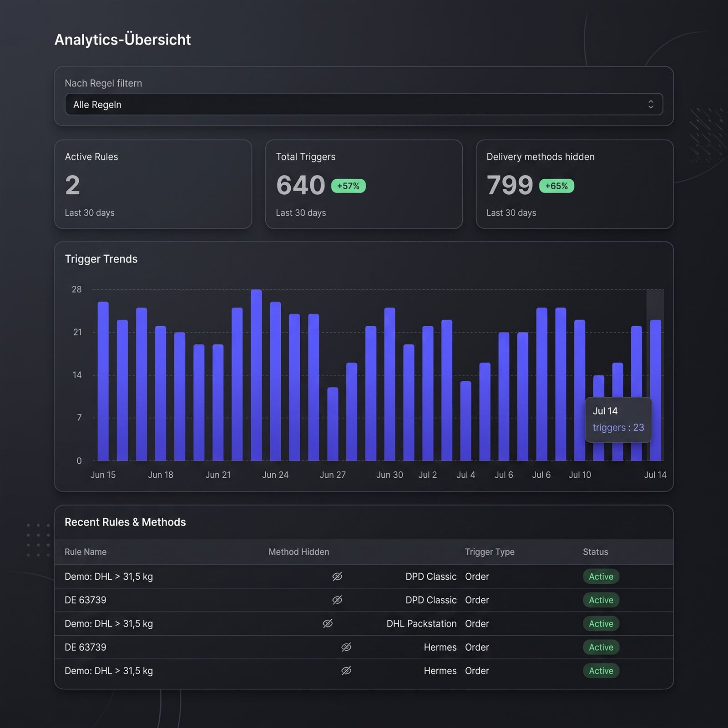728x728 pixels.
Task: Click hidden-eye icon in last Demo Hermes row
Action: 346,671
